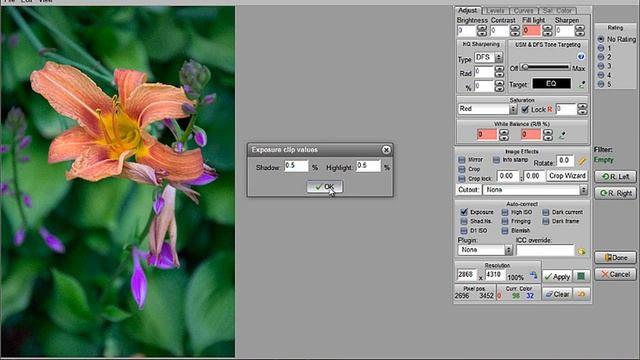Pick the Target tone eyedropper icon
Image resolution: width=640 pixels, height=360 pixels.
(582, 84)
